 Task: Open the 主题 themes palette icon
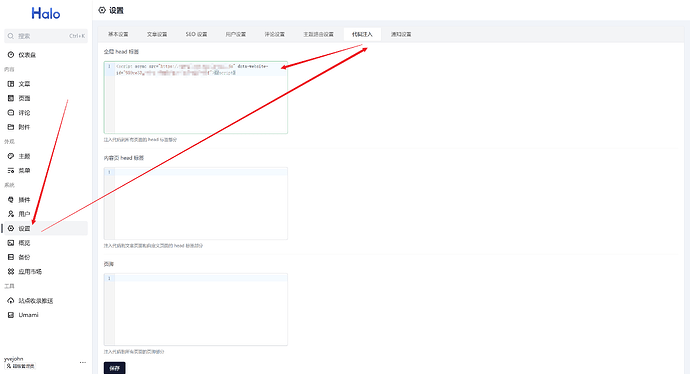tap(11, 156)
